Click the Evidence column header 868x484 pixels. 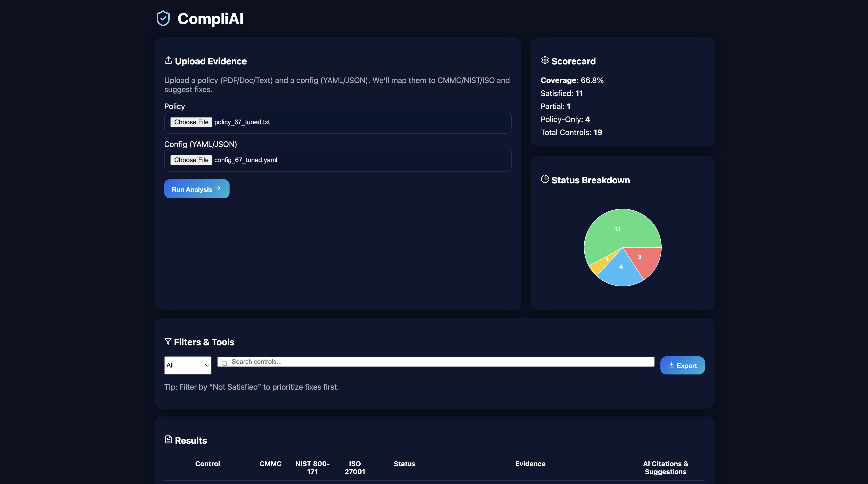(530, 464)
